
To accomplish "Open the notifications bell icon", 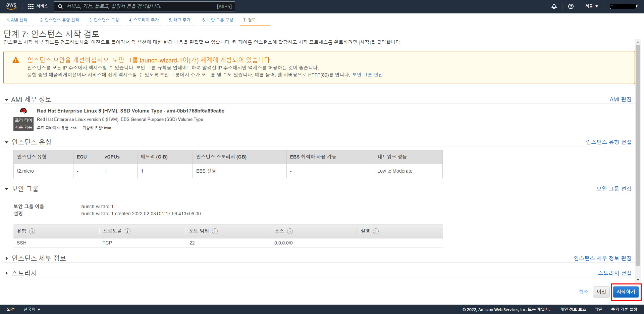I will [x=554, y=6].
